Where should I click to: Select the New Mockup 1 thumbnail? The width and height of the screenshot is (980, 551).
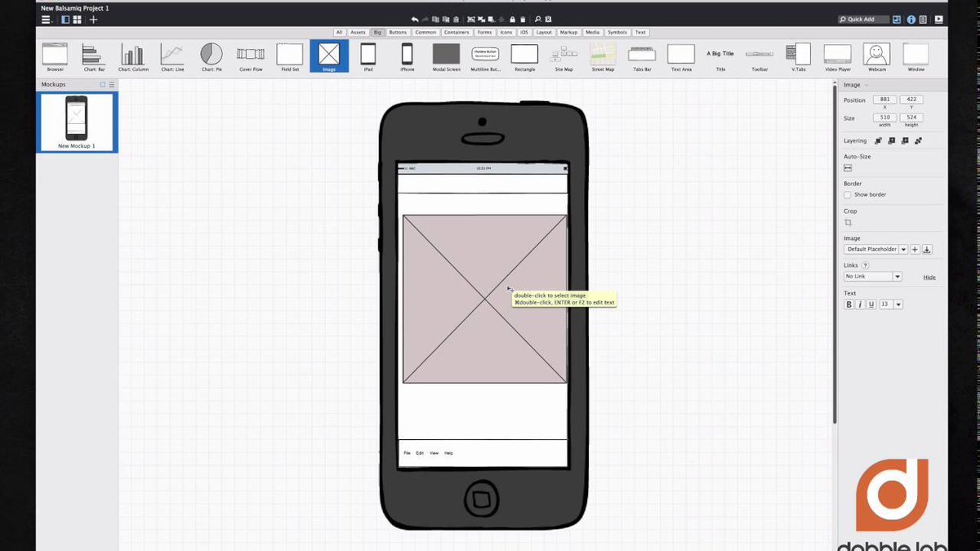click(76, 122)
